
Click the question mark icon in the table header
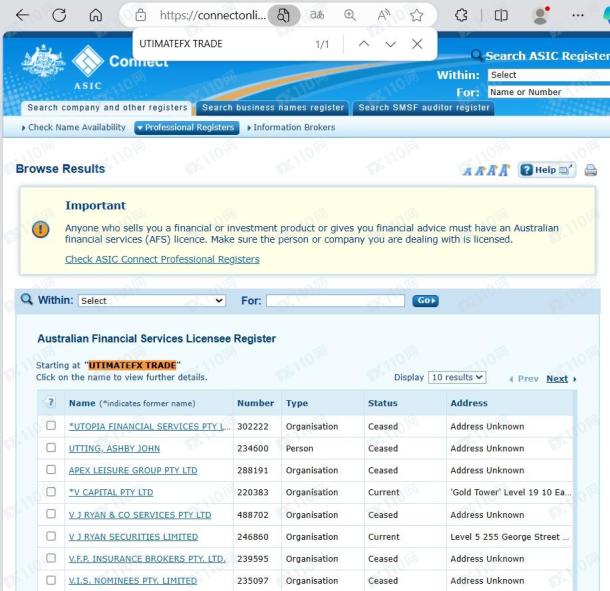51,402
